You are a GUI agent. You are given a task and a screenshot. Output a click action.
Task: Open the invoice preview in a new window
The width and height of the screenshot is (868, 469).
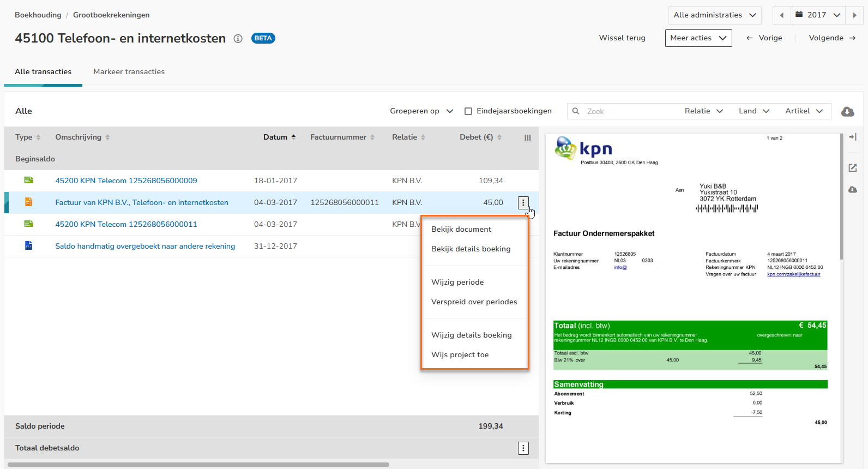[853, 168]
